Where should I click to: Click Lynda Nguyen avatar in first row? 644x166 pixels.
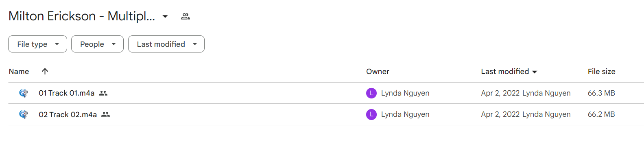(371, 93)
